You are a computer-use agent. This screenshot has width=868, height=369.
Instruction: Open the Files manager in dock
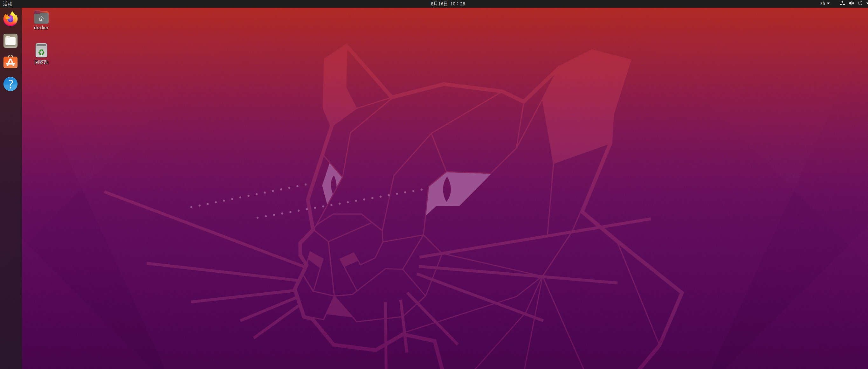10,41
